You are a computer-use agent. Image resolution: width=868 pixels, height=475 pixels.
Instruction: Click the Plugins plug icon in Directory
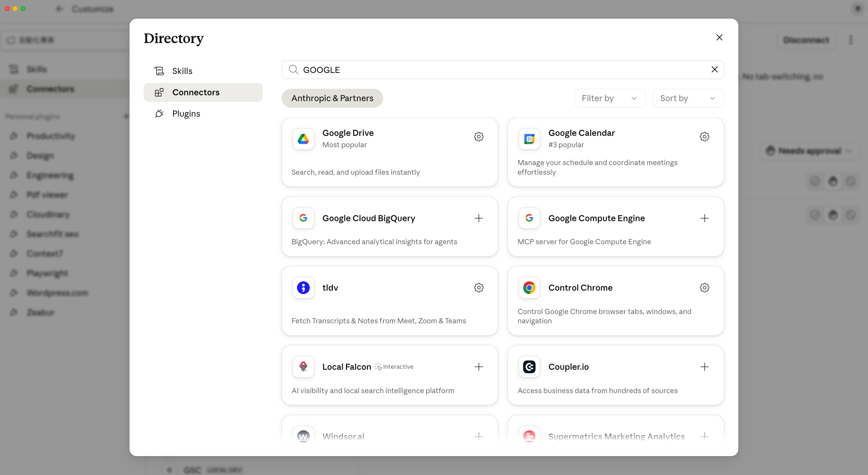pyautogui.click(x=159, y=114)
